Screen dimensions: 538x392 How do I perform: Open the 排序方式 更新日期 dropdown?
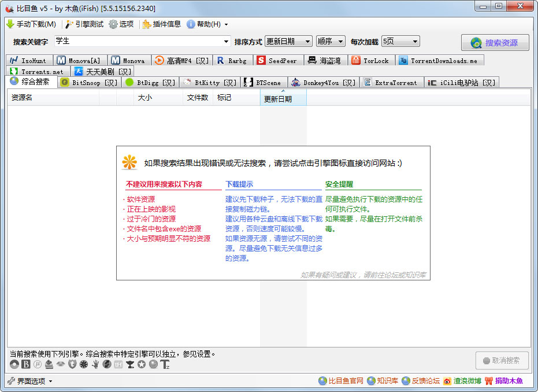[x=288, y=42]
